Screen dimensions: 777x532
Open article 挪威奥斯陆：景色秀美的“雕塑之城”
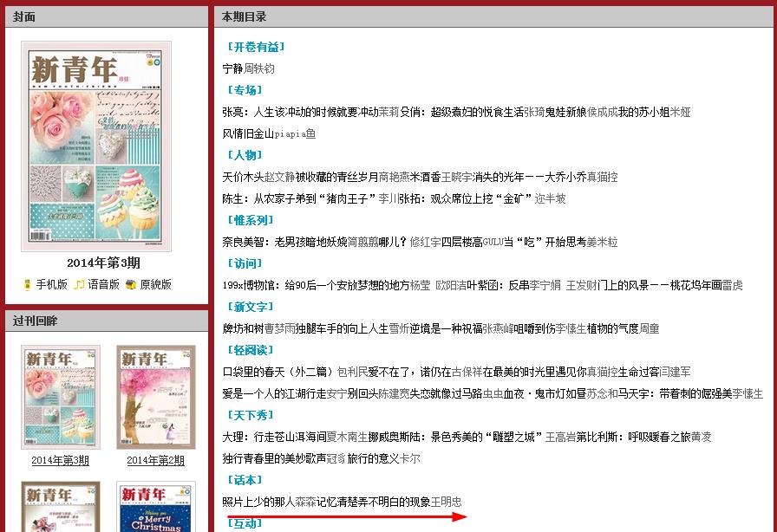click(x=456, y=437)
